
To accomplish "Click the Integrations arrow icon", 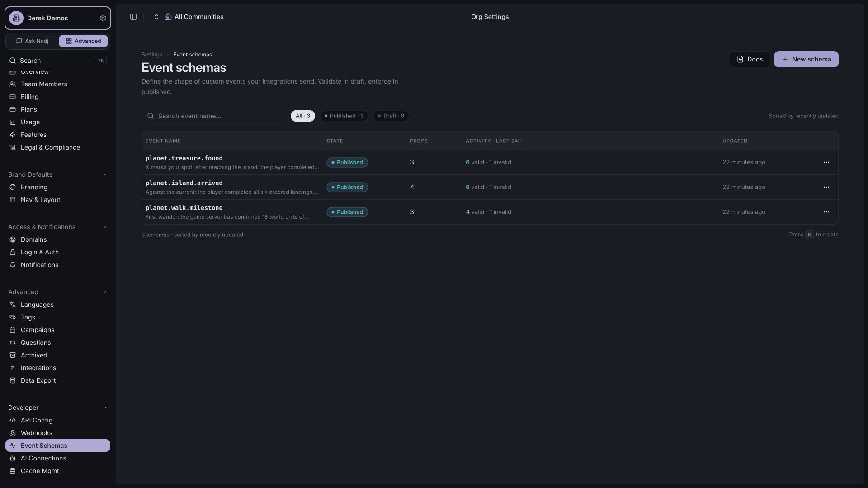I will coord(13,368).
